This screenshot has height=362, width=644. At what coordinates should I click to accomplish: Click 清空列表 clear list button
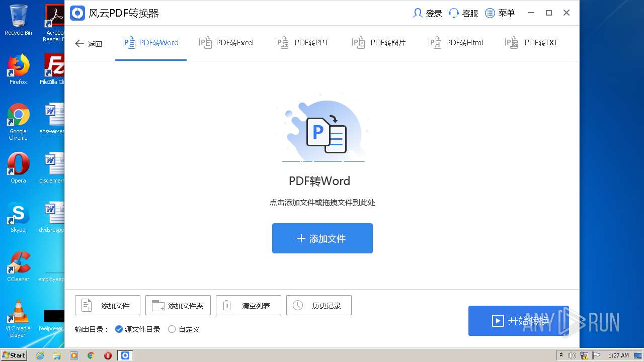point(249,305)
